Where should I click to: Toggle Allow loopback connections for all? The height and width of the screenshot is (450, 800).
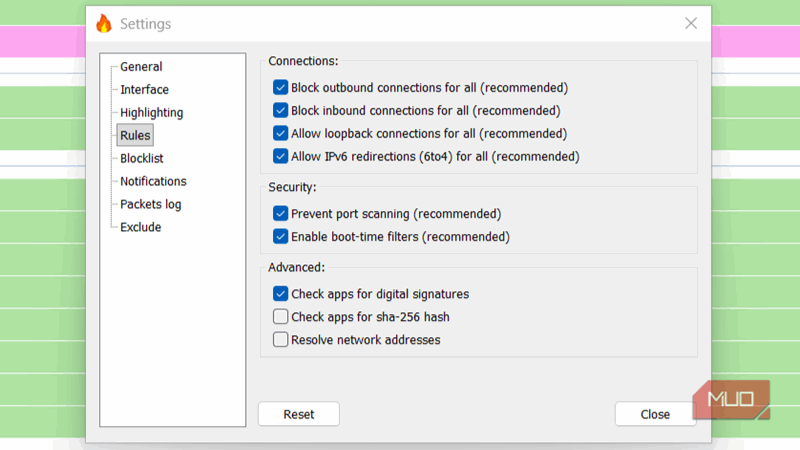coord(281,134)
